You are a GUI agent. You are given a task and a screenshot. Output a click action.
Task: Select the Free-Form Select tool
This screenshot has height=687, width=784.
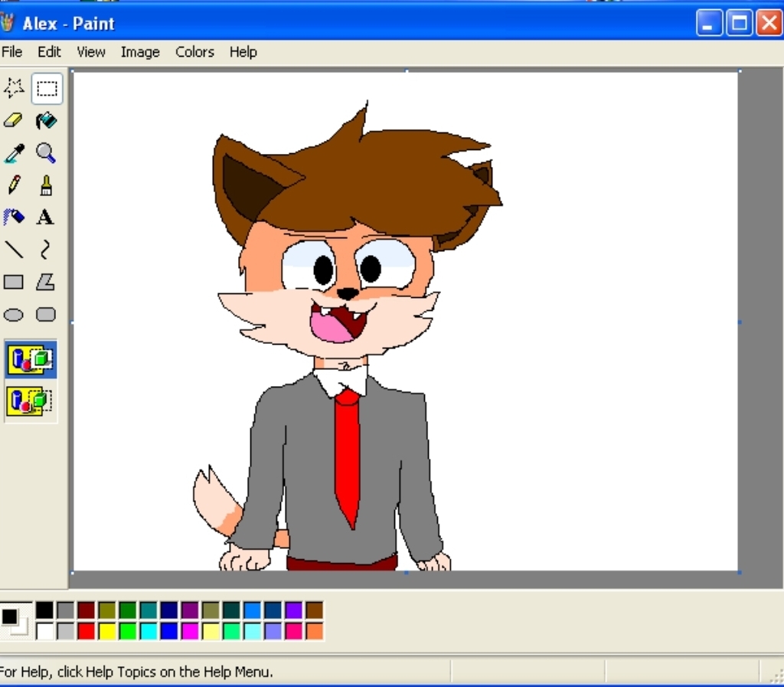(14, 89)
